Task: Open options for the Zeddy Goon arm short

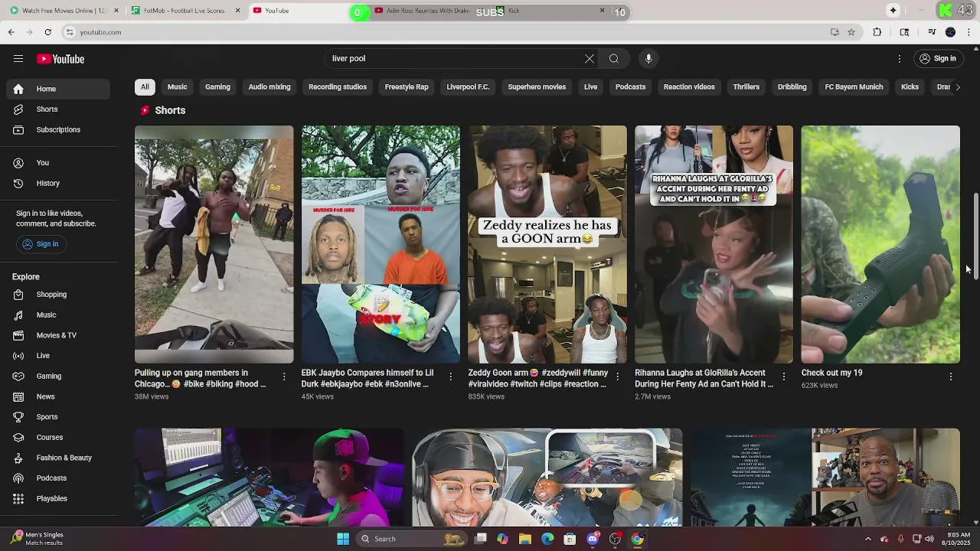Action: (617, 377)
